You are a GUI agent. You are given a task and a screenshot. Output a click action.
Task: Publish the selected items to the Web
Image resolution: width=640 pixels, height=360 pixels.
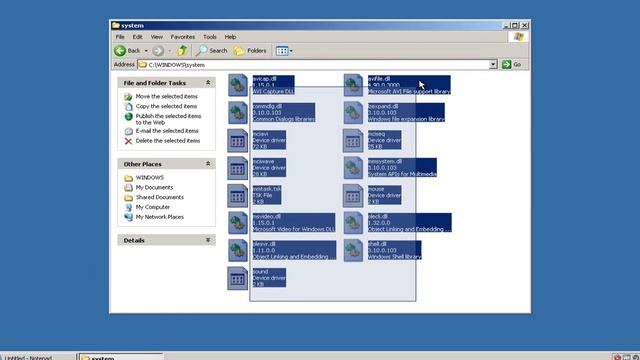coord(169,119)
